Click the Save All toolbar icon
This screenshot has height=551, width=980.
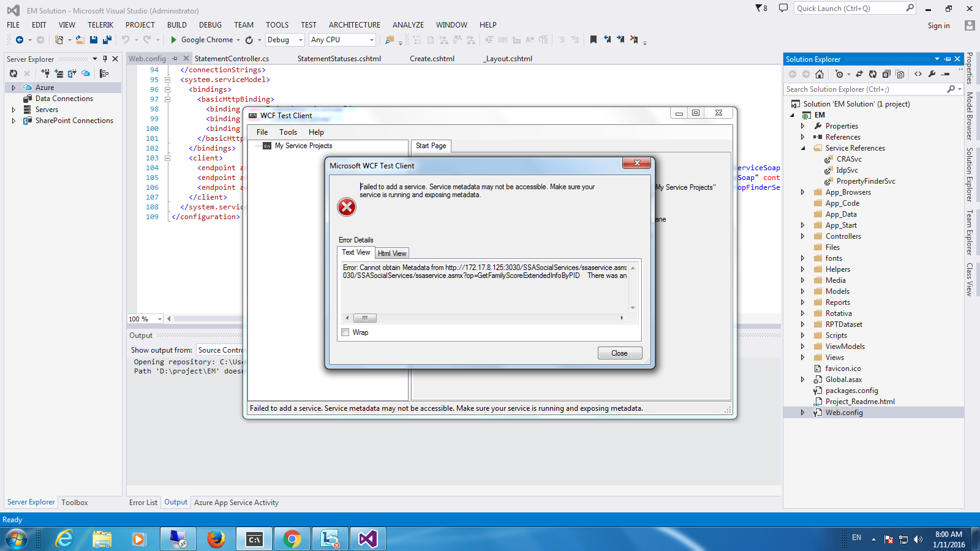coord(107,40)
